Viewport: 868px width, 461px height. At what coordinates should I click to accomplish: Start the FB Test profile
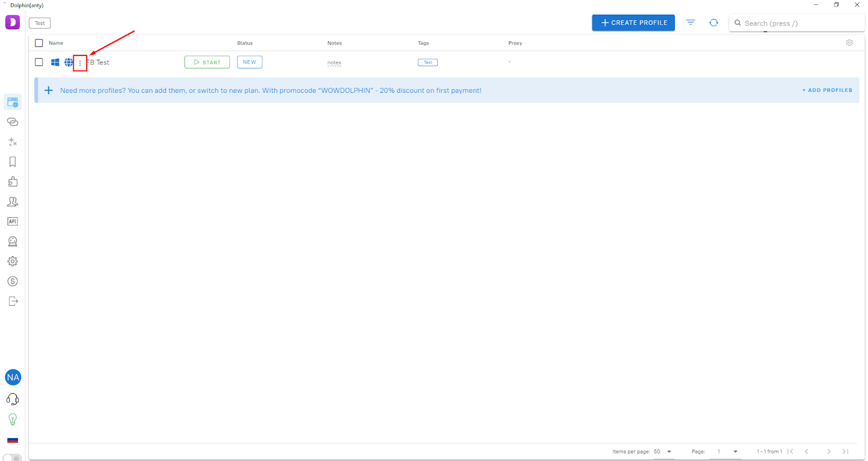tap(207, 62)
